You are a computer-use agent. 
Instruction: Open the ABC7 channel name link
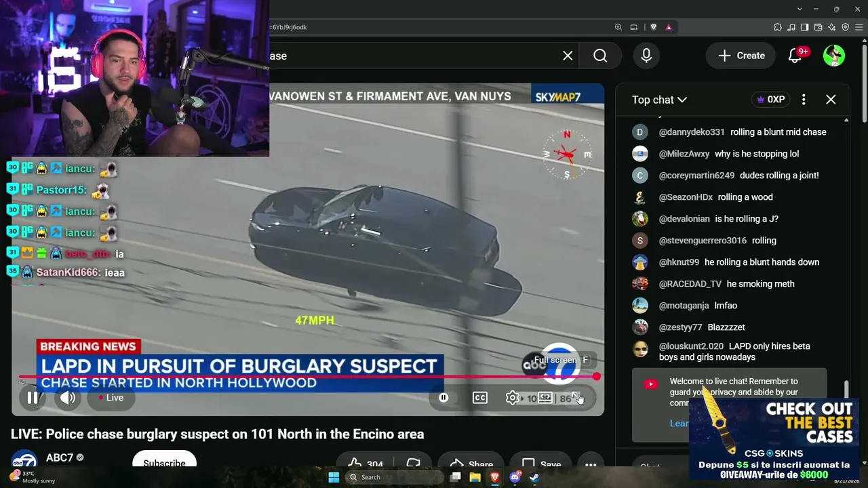59,457
